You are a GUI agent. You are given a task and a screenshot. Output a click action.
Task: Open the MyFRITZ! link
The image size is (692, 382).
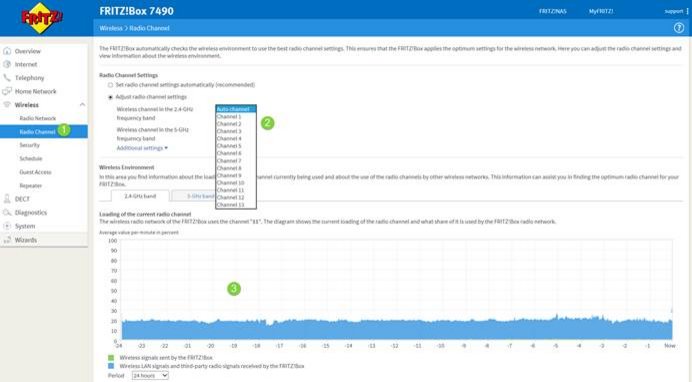[x=601, y=11]
